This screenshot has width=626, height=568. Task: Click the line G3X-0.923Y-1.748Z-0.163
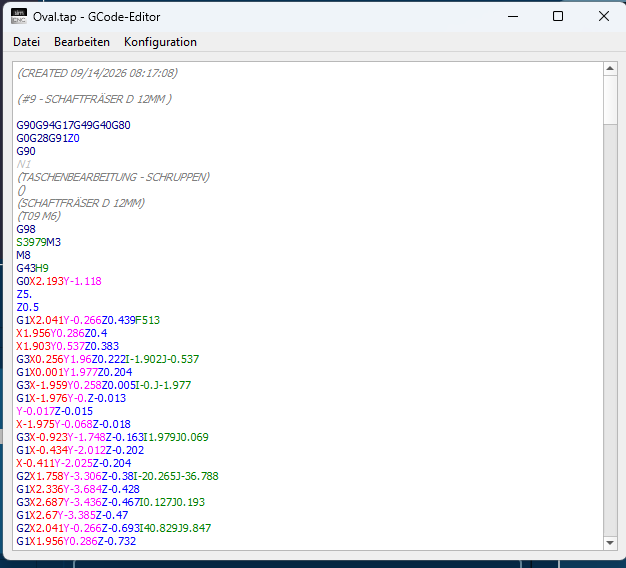point(113,437)
